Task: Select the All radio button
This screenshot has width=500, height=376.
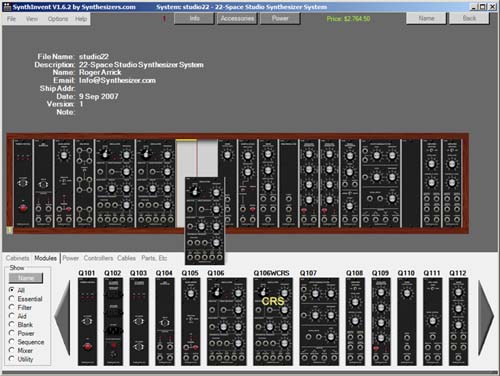Action: (12, 290)
